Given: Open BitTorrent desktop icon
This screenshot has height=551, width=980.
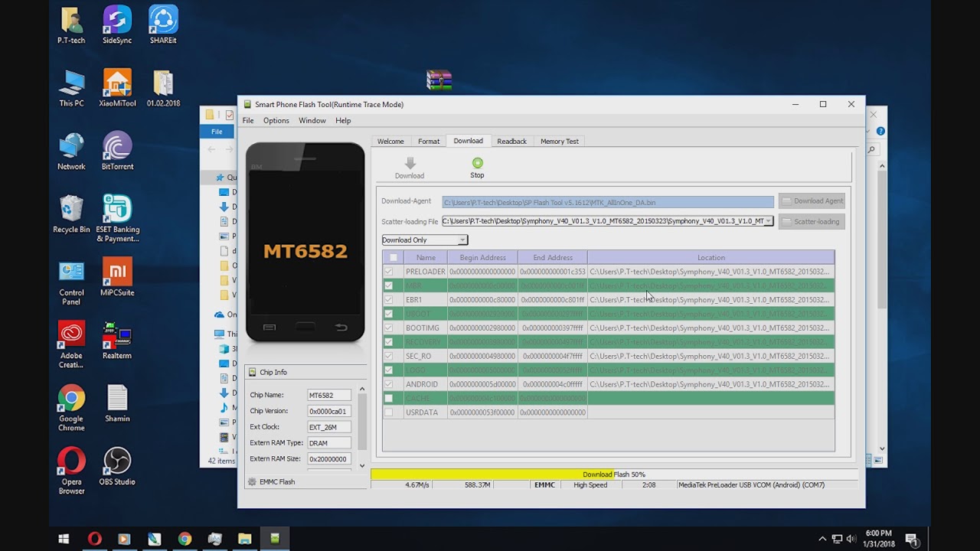Looking at the screenshot, I should 117,151.
